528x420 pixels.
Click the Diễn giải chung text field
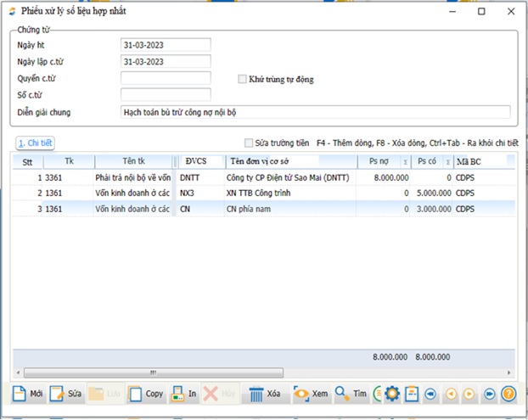click(315, 112)
